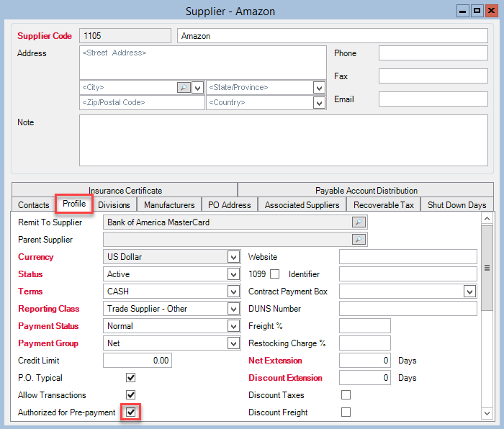
Task: Click the DUNS Number field
Action: pyautogui.click(x=408, y=309)
